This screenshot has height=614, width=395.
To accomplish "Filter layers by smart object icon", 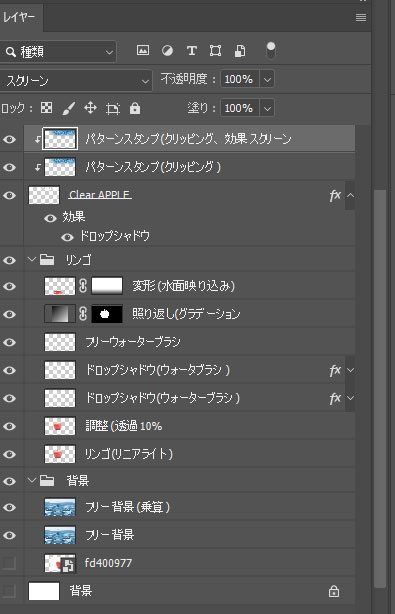I will 240,51.
